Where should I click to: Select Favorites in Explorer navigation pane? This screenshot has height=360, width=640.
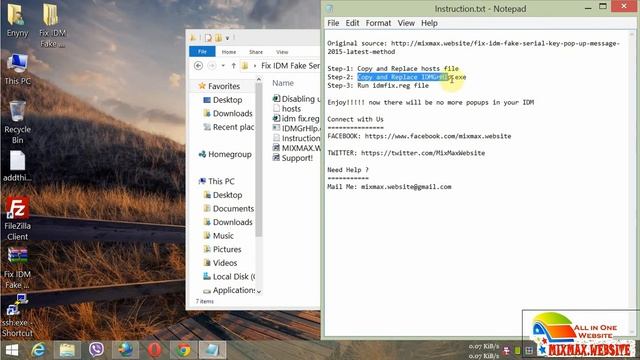click(x=219, y=86)
